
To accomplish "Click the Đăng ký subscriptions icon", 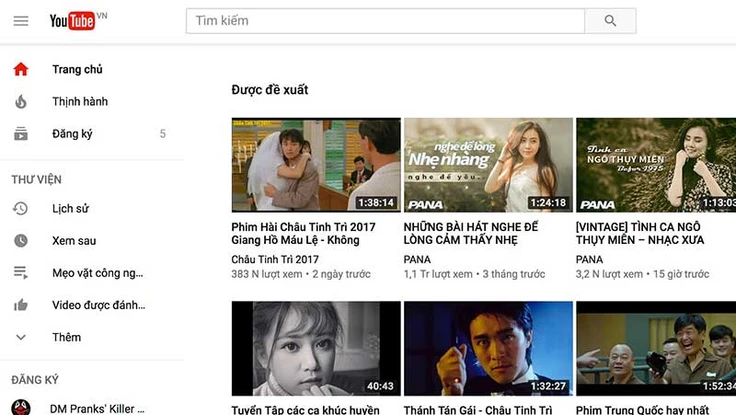I will [x=21, y=134].
